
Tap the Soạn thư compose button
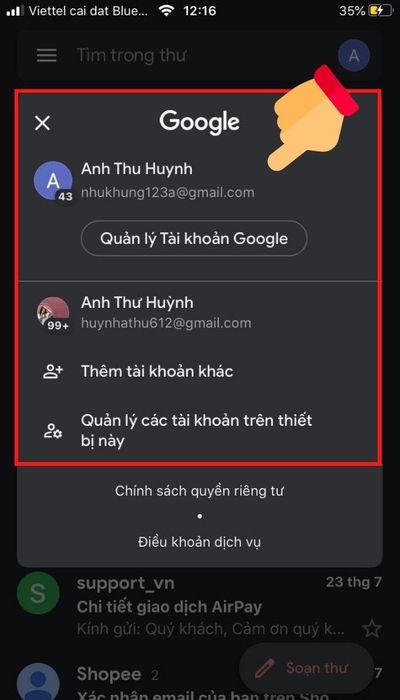pos(306,668)
